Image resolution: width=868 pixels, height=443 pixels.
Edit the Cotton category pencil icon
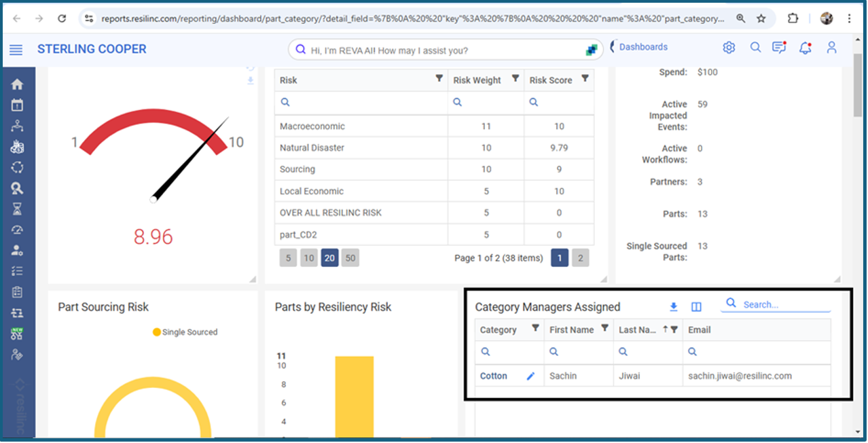coord(531,376)
